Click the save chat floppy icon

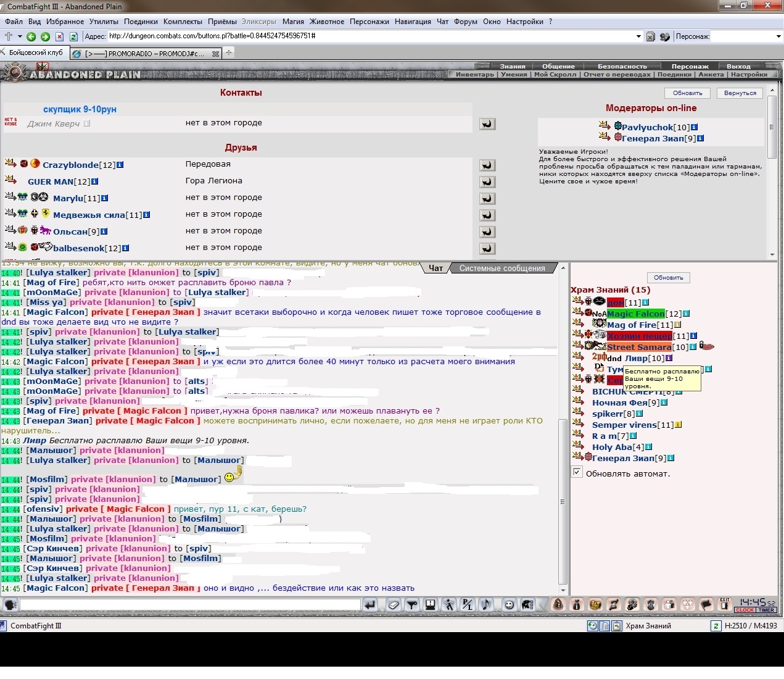click(x=431, y=605)
